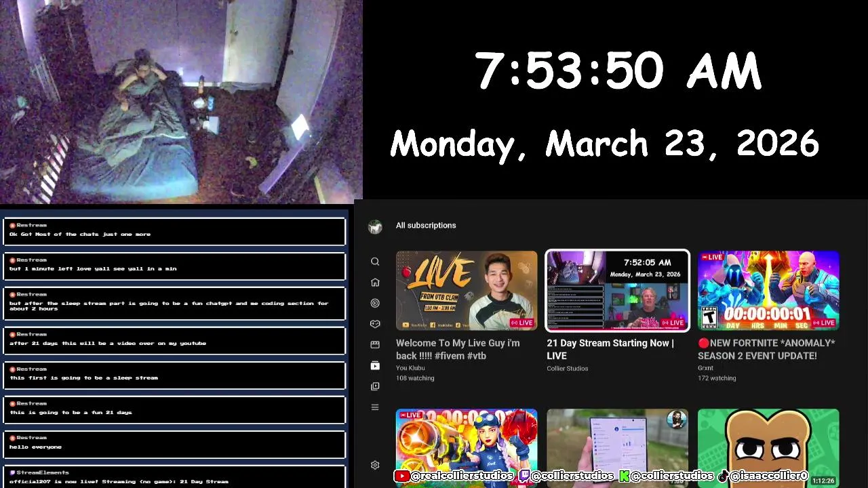Open the profile avatar beside All subscriptions

pyautogui.click(x=375, y=227)
